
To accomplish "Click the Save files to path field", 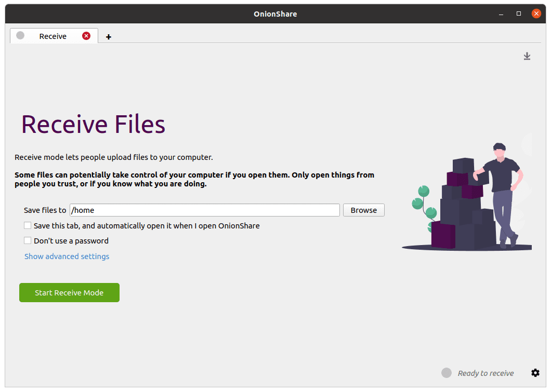I will tap(204, 210).
